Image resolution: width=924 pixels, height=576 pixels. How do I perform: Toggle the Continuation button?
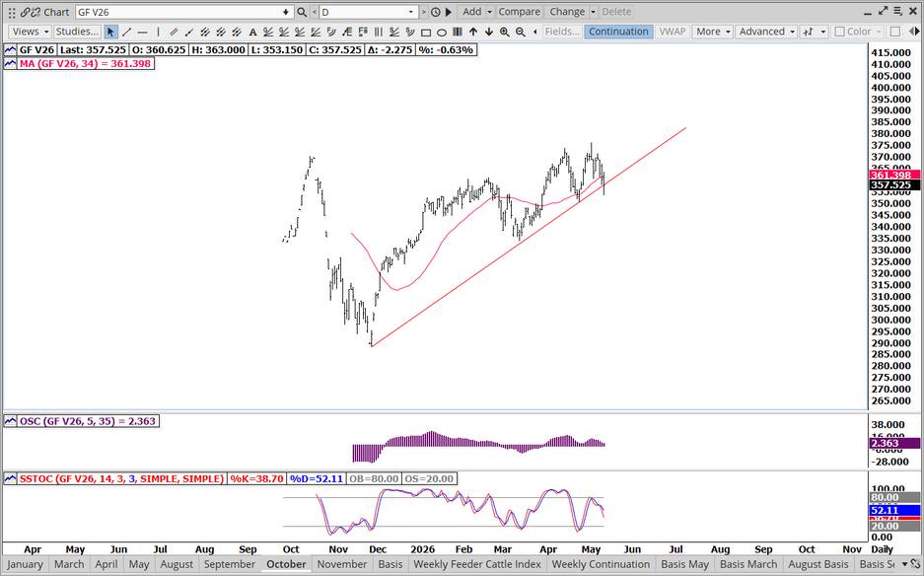tap(618, 32)
